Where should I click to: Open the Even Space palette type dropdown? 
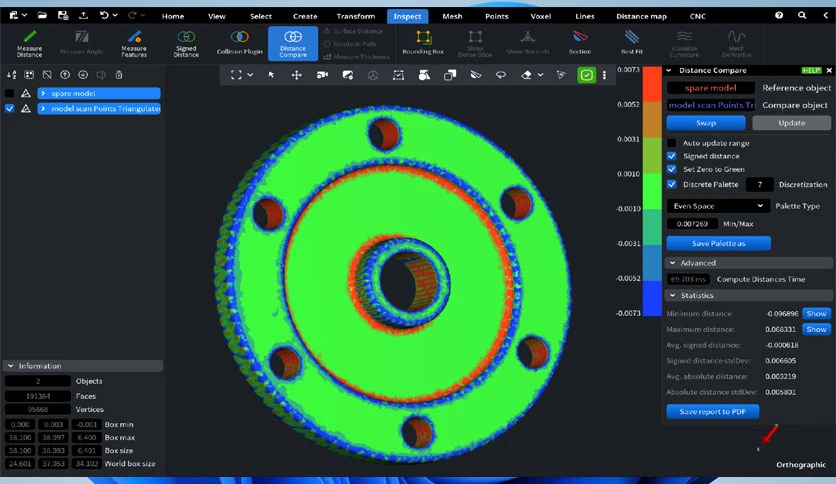pos(717,206)
